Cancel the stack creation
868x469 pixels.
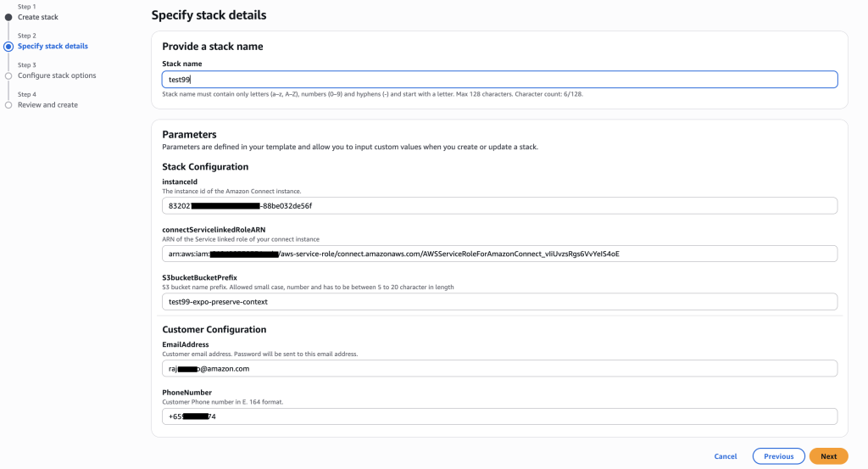click(725, 456)
